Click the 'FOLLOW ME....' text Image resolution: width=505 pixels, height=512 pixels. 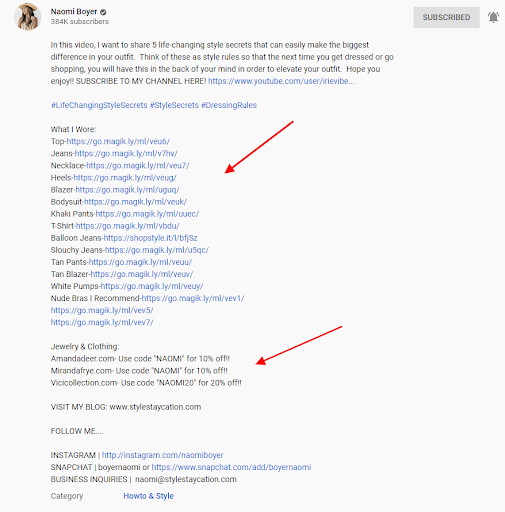click(x=77, y=431)
